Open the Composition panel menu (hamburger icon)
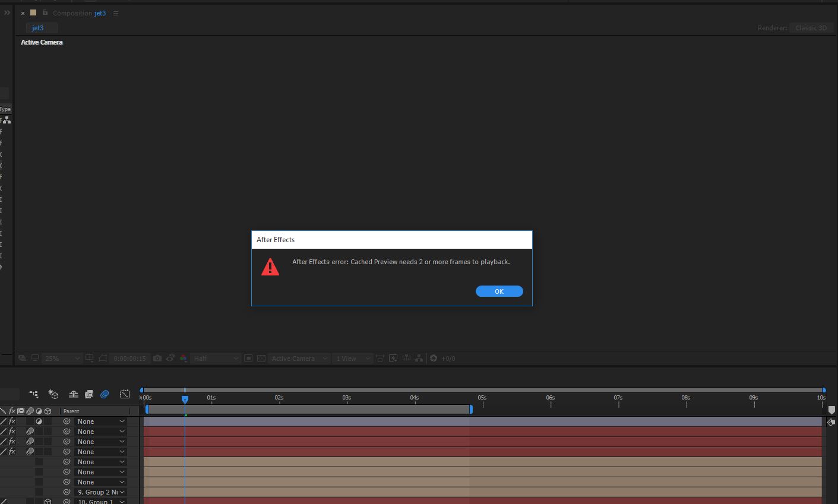The height and width of the screenshot is (504, 838). [x=116, y=13]
